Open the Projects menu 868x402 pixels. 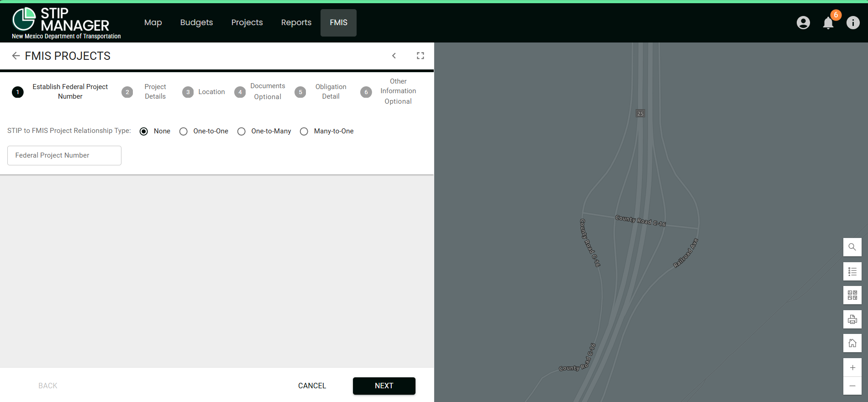tap(247, 22)
